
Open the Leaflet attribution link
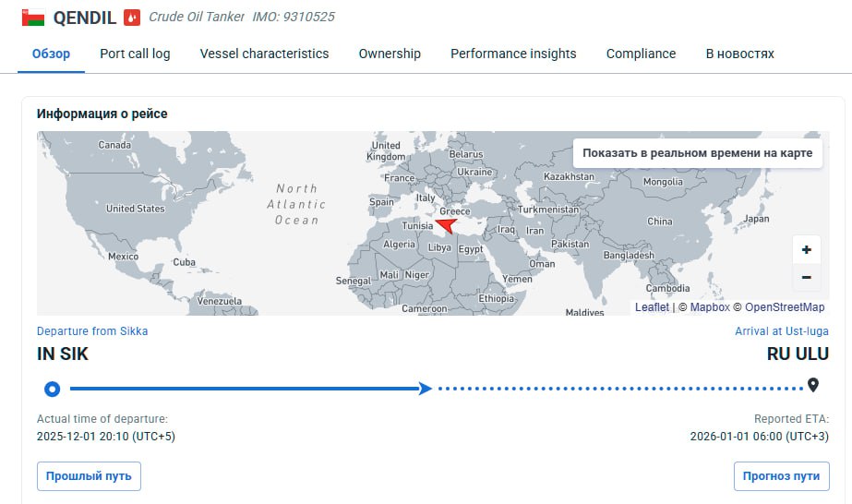click(652, 307)
